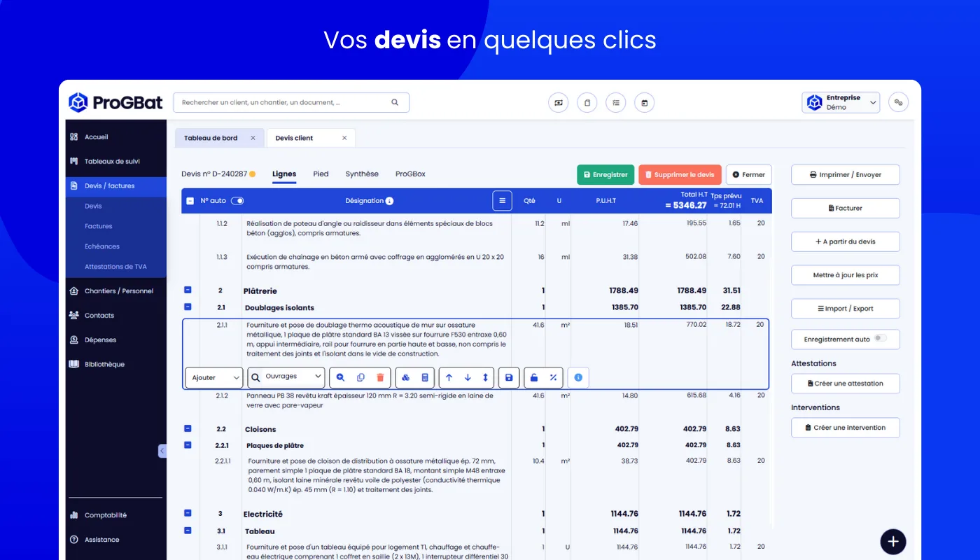Screen dimensions: 980x560
Task: Open the task checklist icon in the header
Action: 615,103
